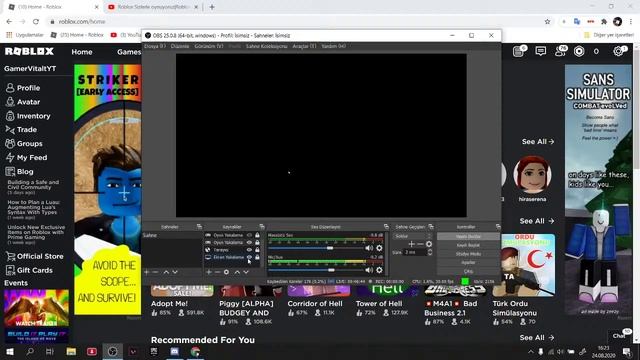Viewport: 640px width, 360px height.
Task: Pop out the Kaynaklar dock panel
Action: tap(262, 227)
